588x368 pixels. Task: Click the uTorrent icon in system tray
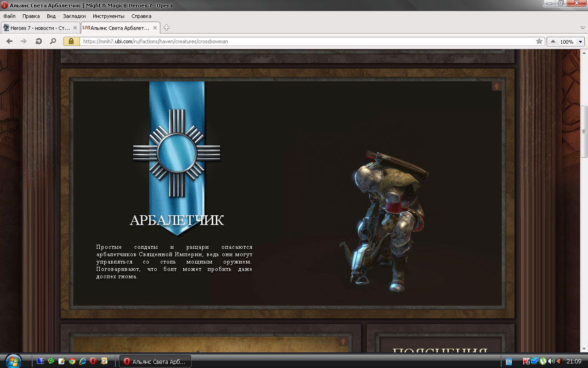click(543, 362)
